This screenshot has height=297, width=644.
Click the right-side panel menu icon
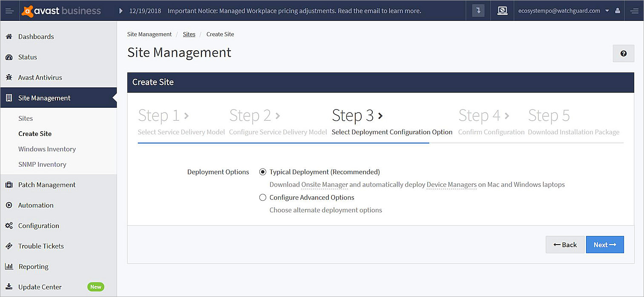tap(634, 11)
